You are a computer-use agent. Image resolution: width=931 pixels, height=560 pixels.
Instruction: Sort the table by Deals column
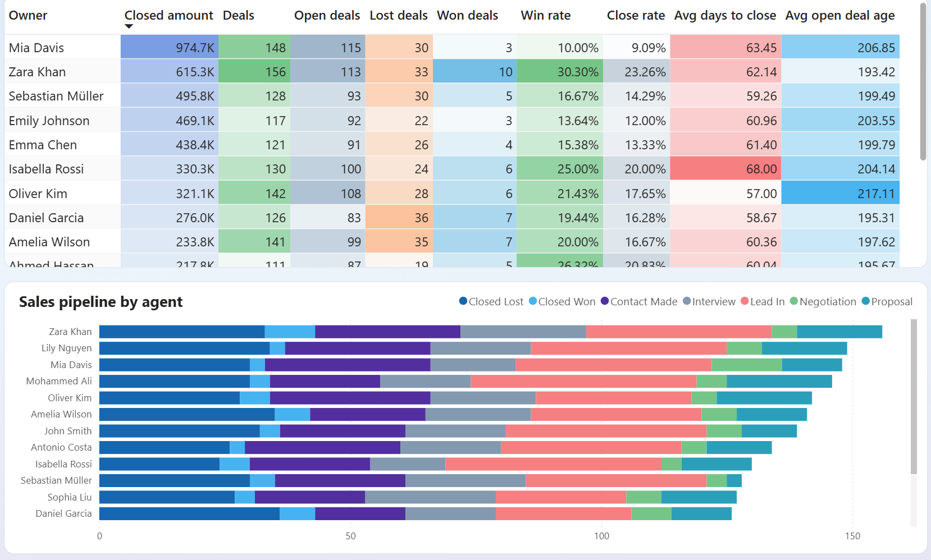[238, 15]
